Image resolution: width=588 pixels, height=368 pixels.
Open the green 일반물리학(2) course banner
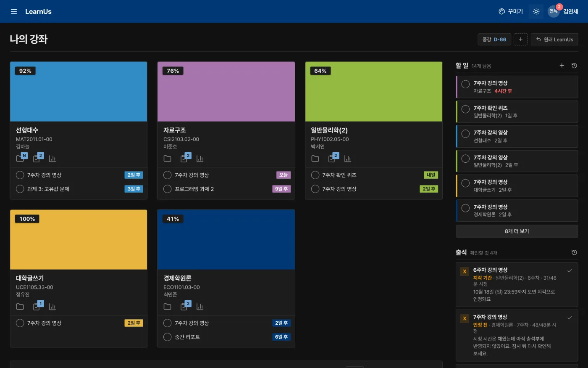click(374, 92)
